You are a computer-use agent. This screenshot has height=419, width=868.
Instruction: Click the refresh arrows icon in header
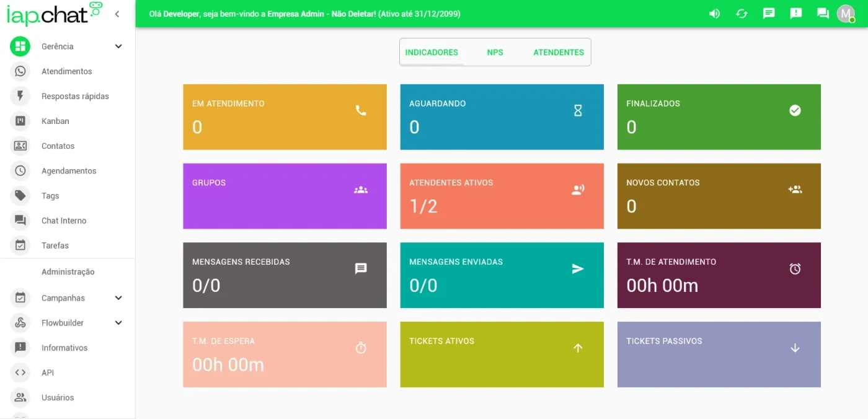click(742, 14)
